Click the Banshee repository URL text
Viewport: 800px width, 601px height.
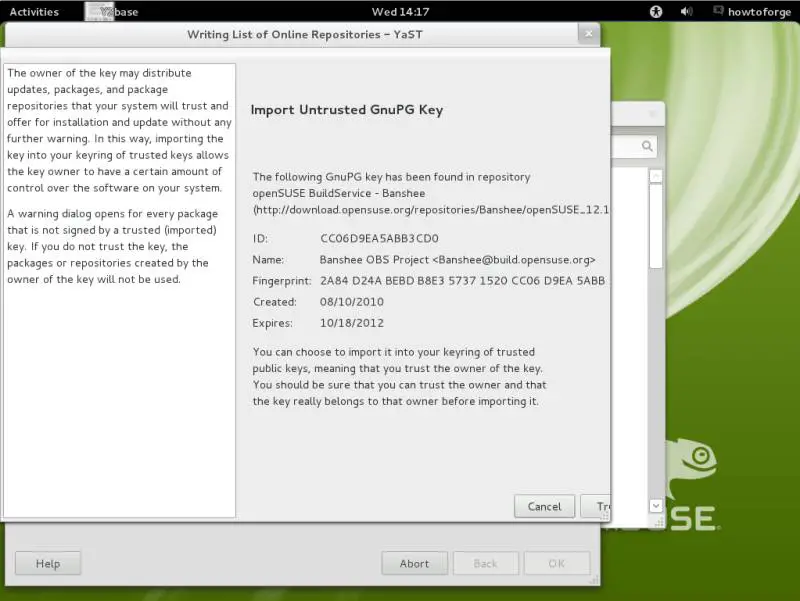point(431,210)
